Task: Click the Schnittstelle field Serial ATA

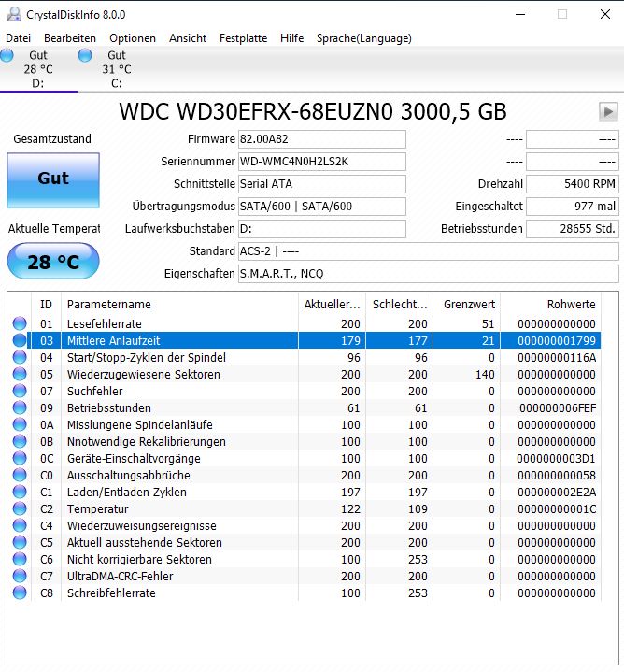Action: (322, 184)
